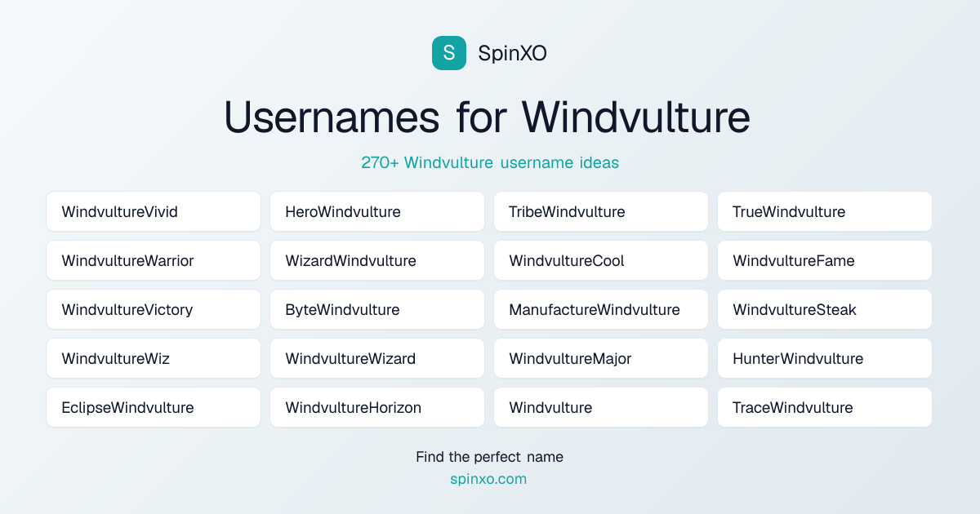Choose the HunterWindvulture username card
The image size is (980, 514).
pyautogui.click(x=825, y=358)
